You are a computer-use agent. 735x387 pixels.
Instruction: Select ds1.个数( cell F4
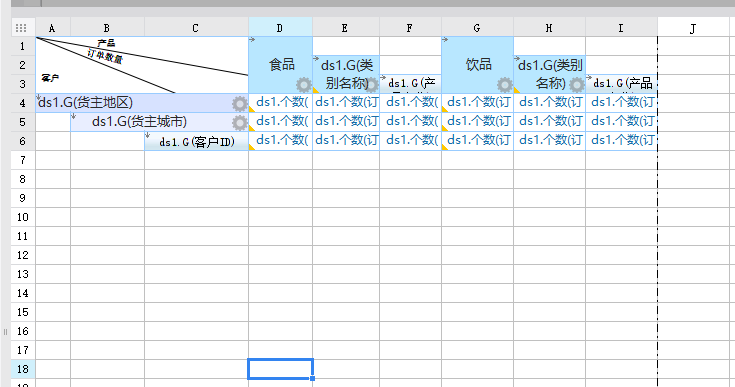(x=410, y=103)
